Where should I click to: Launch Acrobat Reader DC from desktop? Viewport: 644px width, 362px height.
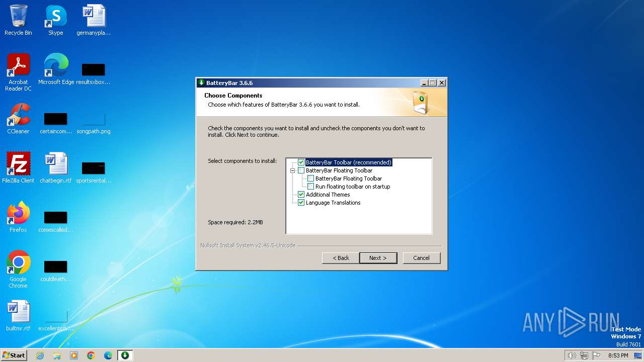[18, 72]
